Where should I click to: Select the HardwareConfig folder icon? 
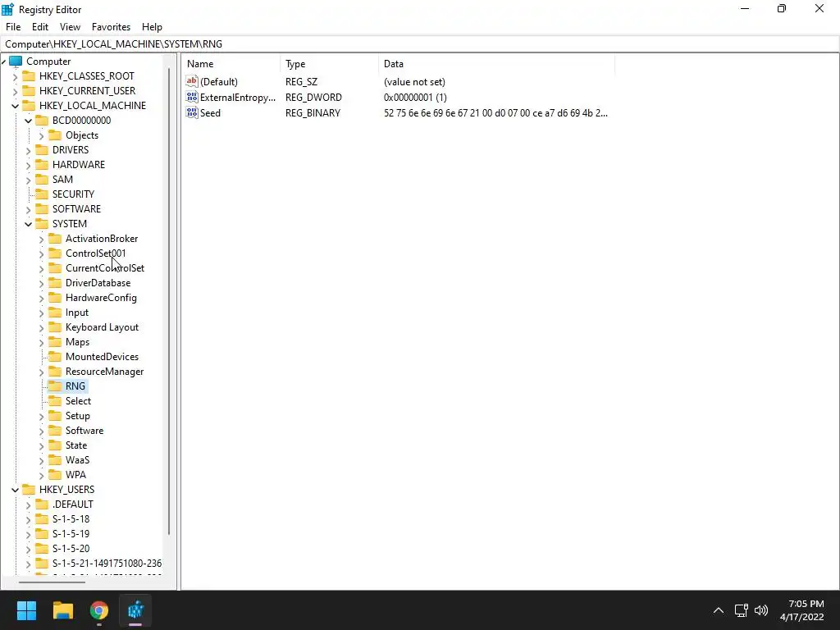(55, 297)
